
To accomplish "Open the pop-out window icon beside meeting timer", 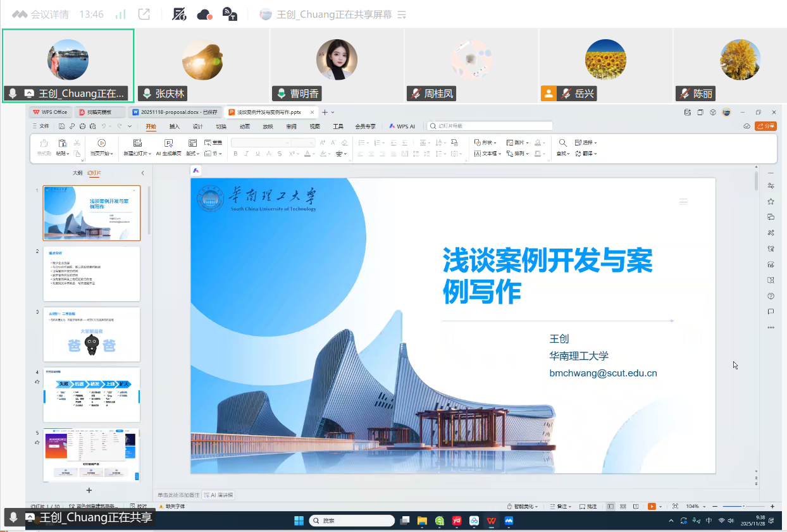I will click(144, 15).
